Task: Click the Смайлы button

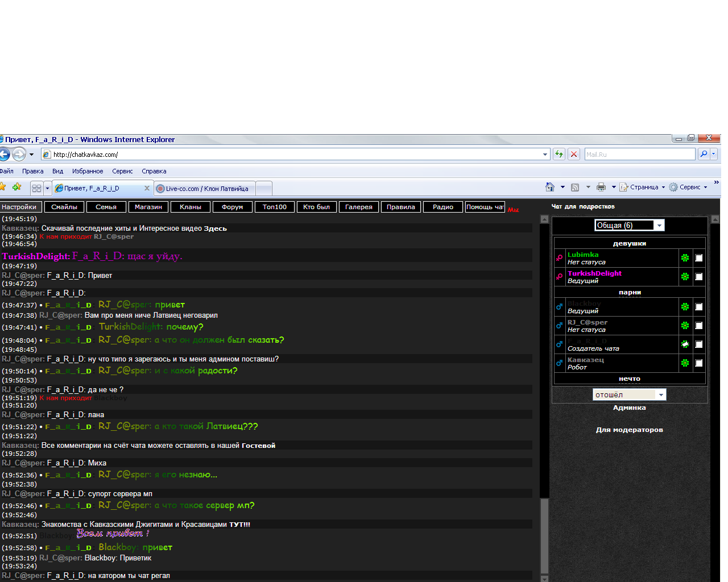Action: 64,207
